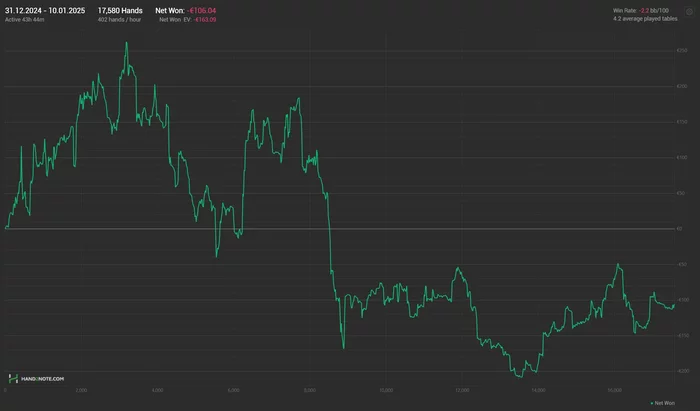This screenshot has height=411, width=700.
Task: Click the green Net Won legend dot
Action: 652,403
